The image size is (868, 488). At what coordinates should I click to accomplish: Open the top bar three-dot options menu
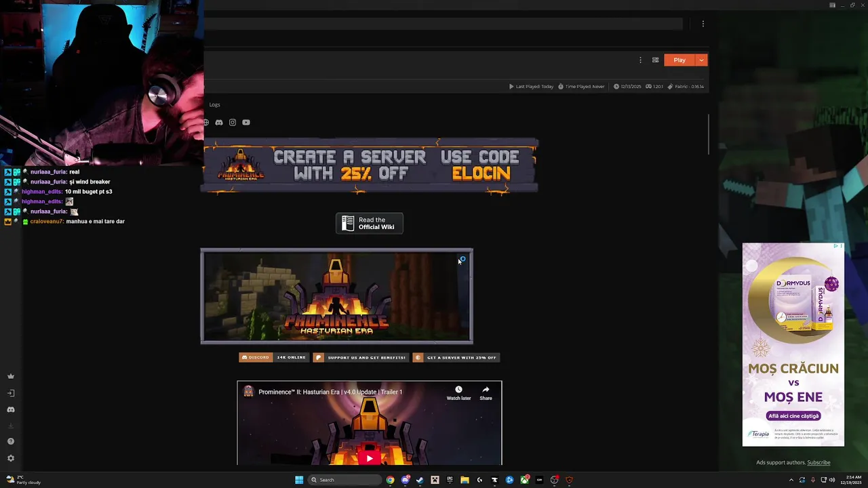(x=703, y=24)
